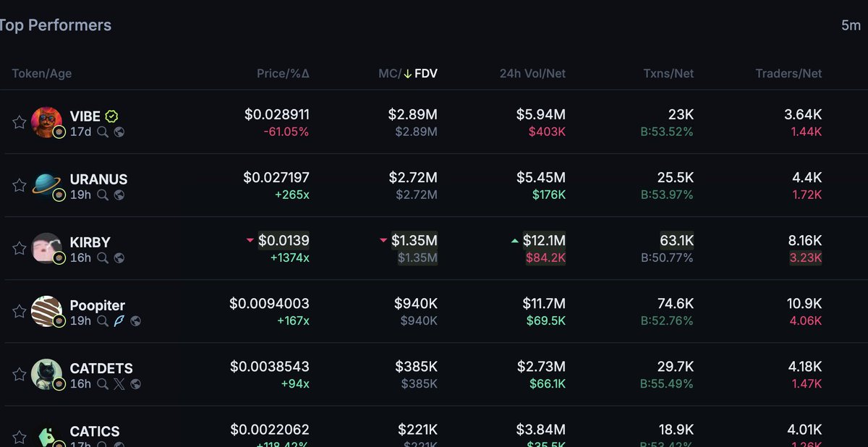Sort by the Traders/Net column header

(788, 73)
